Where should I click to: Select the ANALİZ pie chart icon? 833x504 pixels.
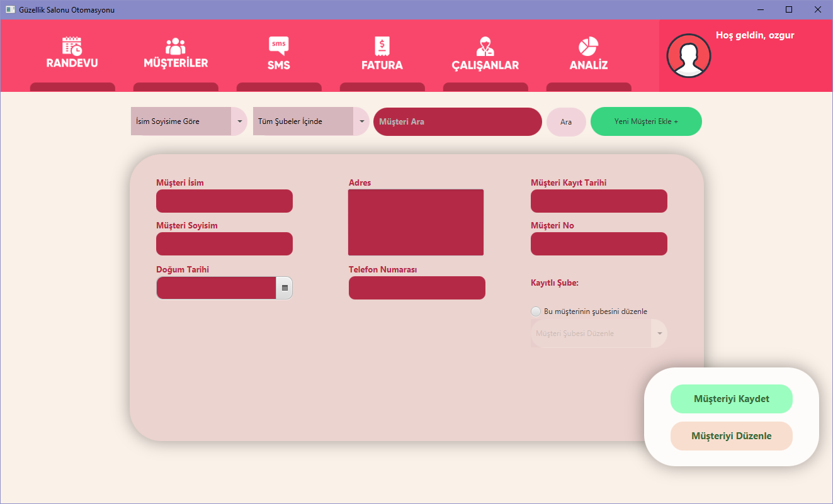[588, 44]
